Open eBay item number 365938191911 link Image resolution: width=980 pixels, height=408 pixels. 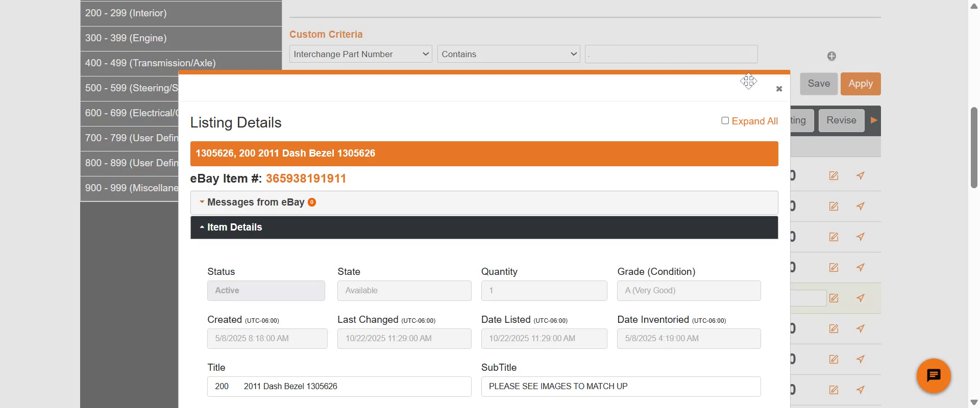pyautogui.click(x=306, y=178)
